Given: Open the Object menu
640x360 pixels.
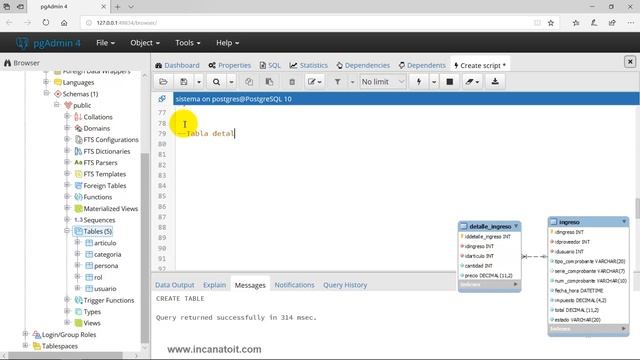Looking at the screenshot, I should pos(145,43).
